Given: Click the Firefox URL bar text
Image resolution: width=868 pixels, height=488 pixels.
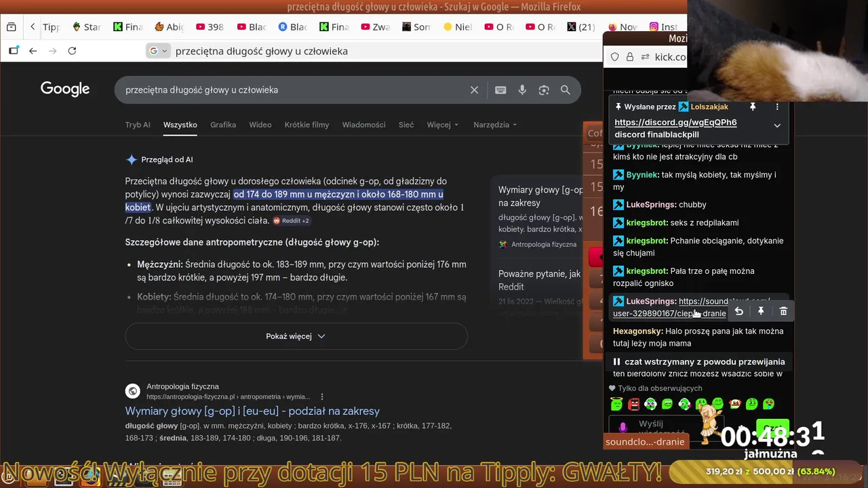Looking at the screenshot, I should click(261, 51).
